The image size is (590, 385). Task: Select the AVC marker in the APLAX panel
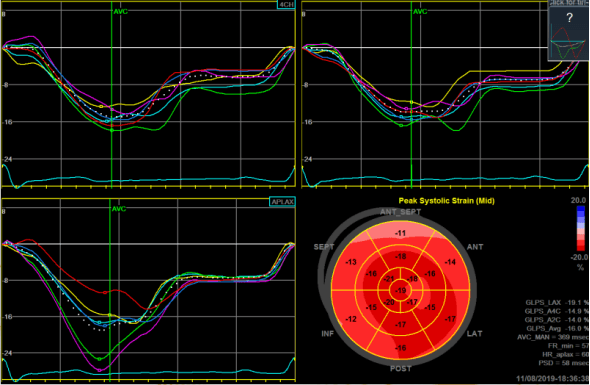pyautogui.click(x=119, y=209)
